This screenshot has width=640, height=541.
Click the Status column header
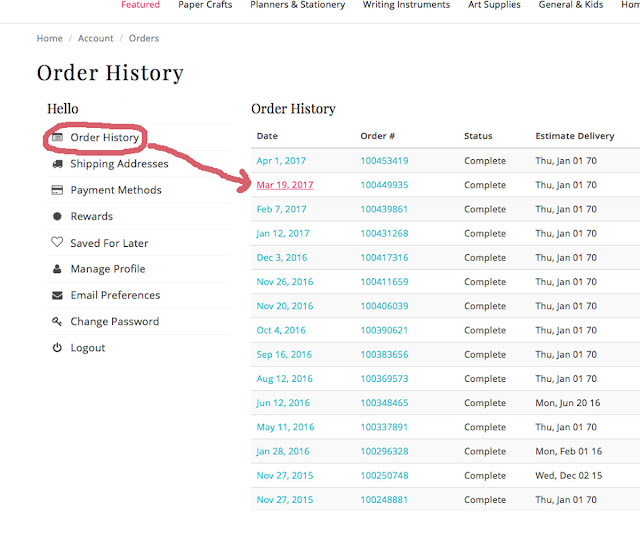tap(478, 136)
